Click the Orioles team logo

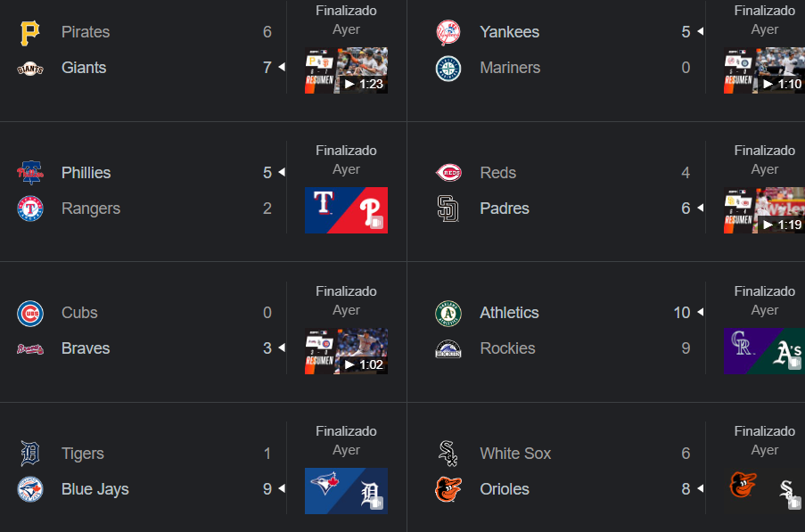click(448, 489)
